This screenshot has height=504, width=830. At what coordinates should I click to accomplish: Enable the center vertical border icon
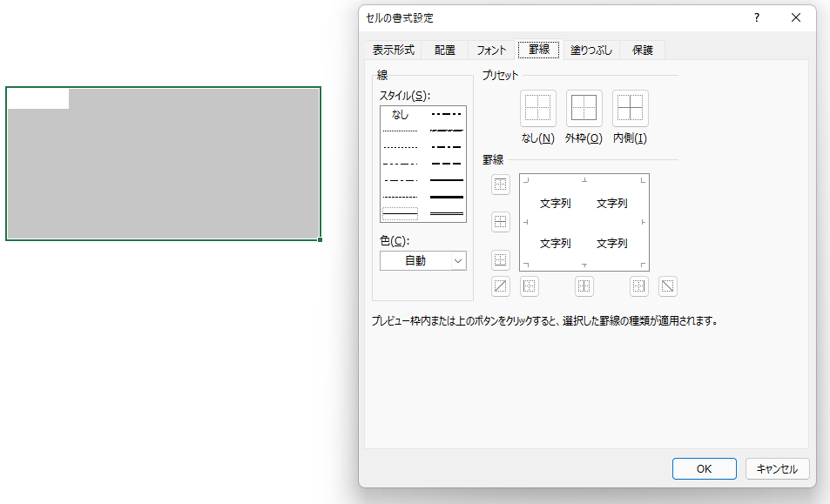[x=584, y=286]
